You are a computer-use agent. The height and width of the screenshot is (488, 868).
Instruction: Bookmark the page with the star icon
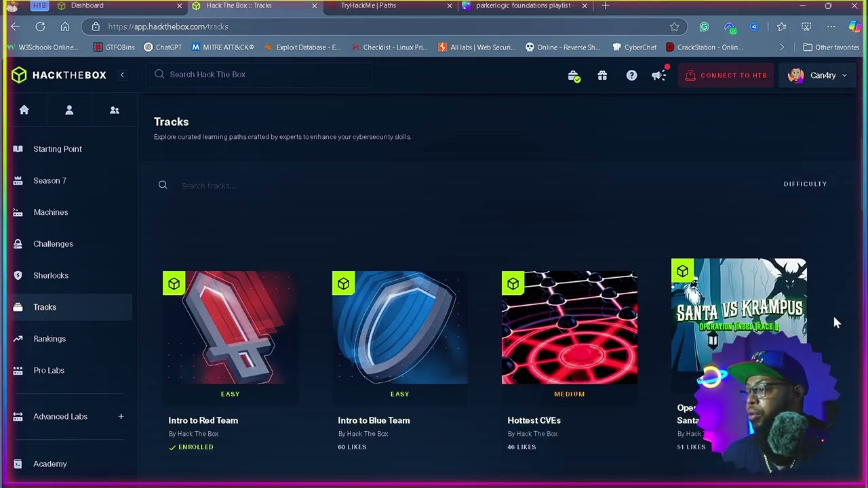point(674,26)
